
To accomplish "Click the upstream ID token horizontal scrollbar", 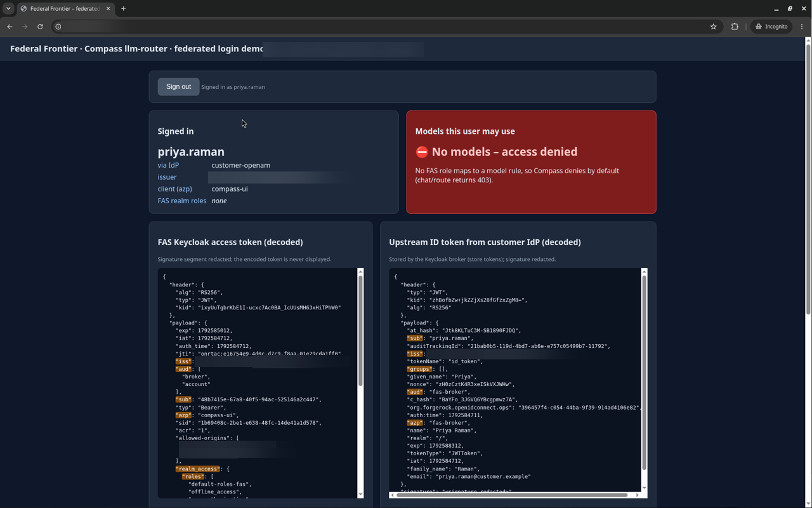I will (512, 495).
